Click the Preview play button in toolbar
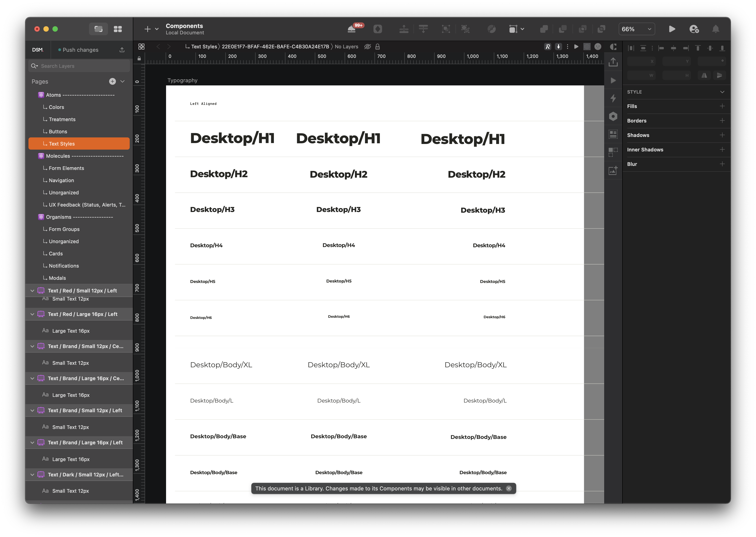Screen dimensions: 756x537 click(x=672, y=29)
